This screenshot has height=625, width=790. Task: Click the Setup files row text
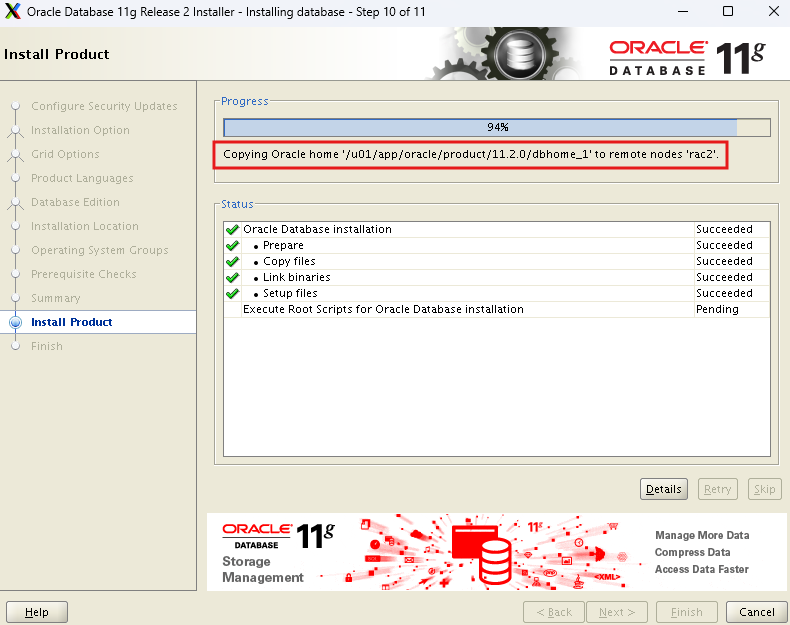tap(290, 294)
